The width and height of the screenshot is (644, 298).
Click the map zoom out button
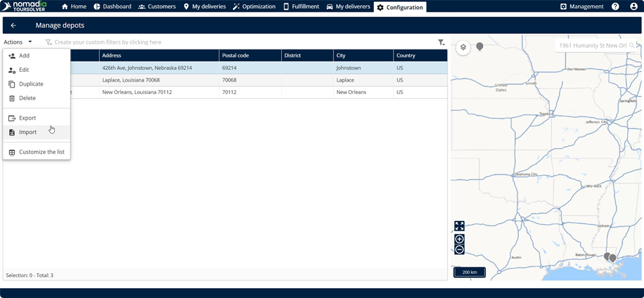click(459, 250)
